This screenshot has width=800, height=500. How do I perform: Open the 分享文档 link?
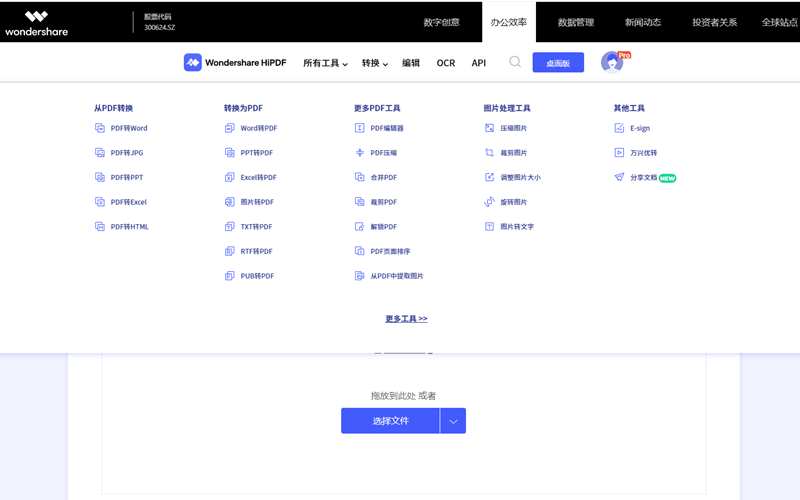pos(643,177)
